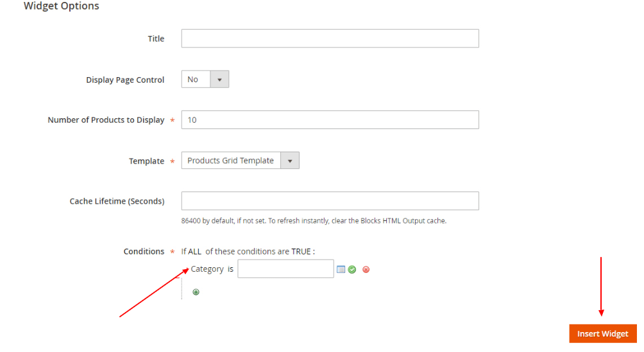
Task: Remove the Category condition with red X
Action: [x=366, y=269]
